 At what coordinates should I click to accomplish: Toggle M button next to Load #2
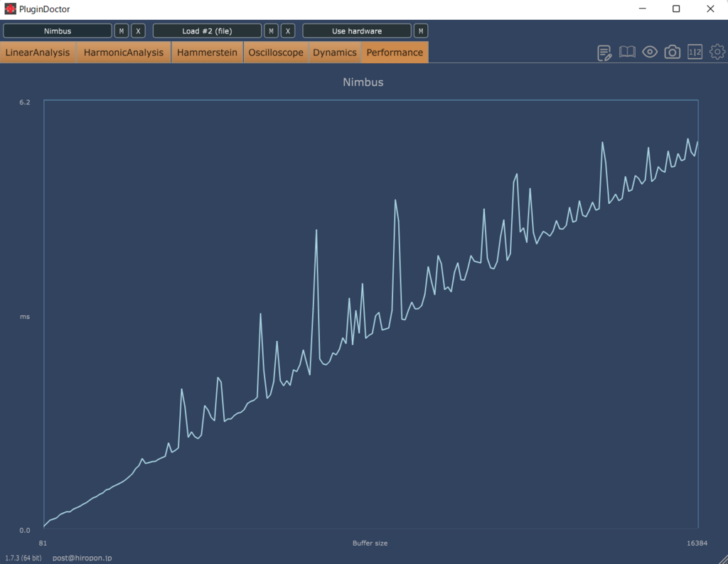click(x=271, y=31)
